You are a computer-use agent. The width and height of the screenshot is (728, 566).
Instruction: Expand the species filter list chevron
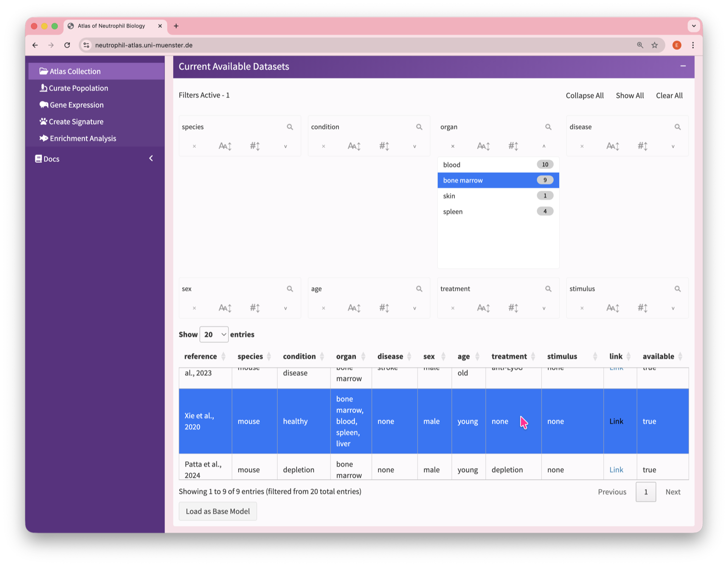[x=285, y=146]
